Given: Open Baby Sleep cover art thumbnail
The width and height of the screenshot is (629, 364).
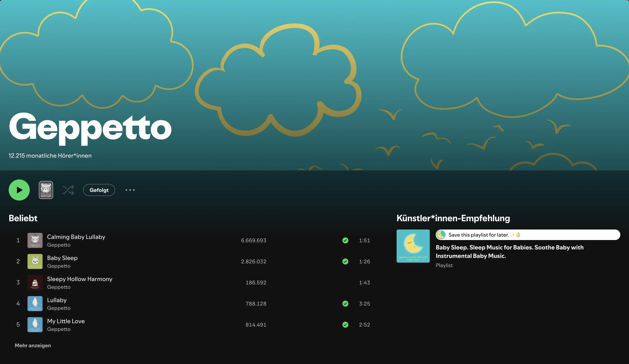Looking at the screenshot, I should pyautogui.click(x=35, y=261).
